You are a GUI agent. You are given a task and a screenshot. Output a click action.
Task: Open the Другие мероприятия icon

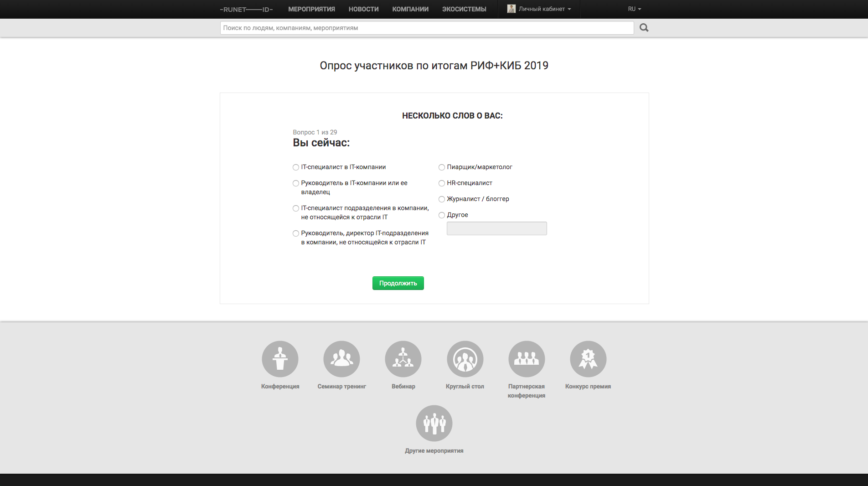tap(434, 423)
